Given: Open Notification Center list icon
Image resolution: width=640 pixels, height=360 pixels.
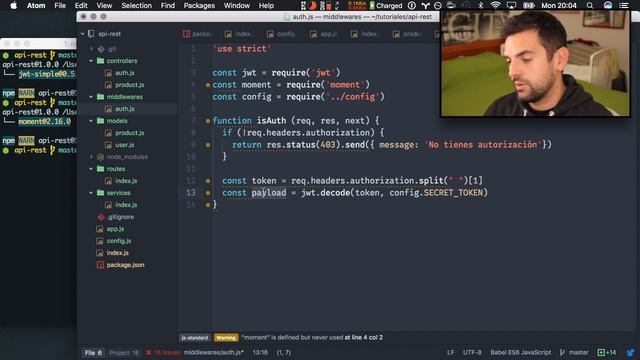Looking at the screenshot, I should click(623, 6).
